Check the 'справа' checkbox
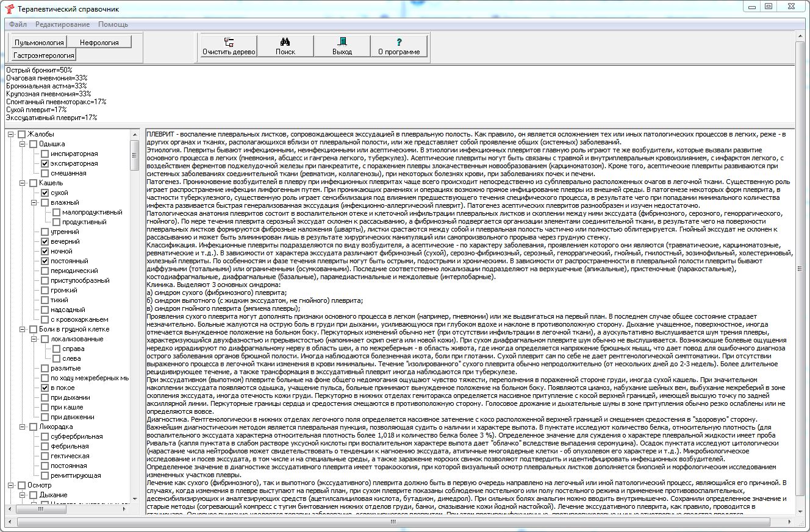This screenshot has height=532, width=810. tap(56, 349)
